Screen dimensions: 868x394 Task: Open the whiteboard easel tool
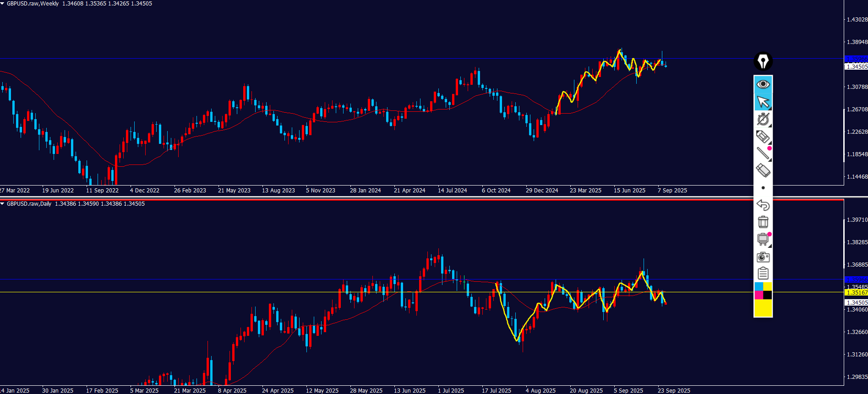pos(763,239)
